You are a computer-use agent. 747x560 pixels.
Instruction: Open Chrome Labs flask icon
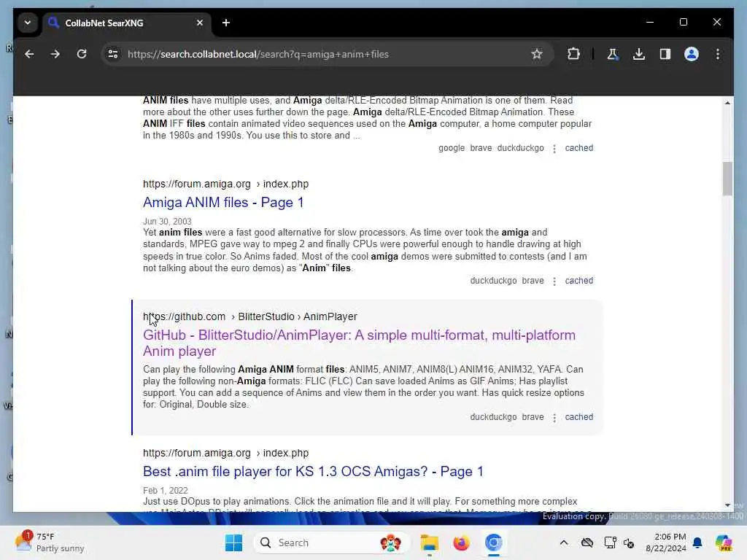coord(613,54)
